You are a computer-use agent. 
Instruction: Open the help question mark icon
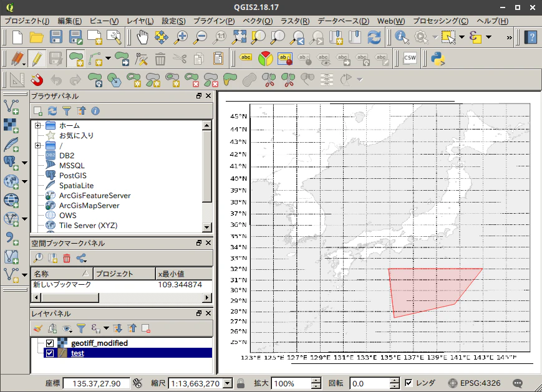531,37
